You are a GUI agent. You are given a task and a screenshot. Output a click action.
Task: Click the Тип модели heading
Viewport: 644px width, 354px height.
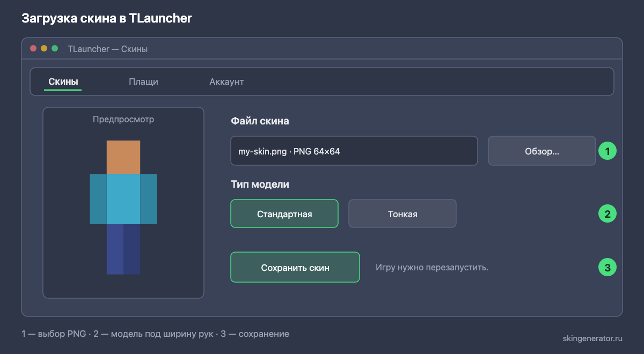(x=260, y=185)
